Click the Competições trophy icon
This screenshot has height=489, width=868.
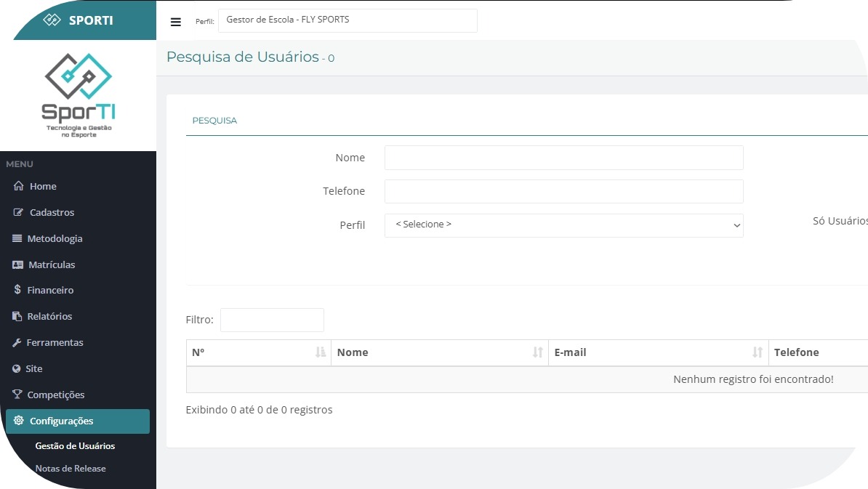[x=17, y=395]
